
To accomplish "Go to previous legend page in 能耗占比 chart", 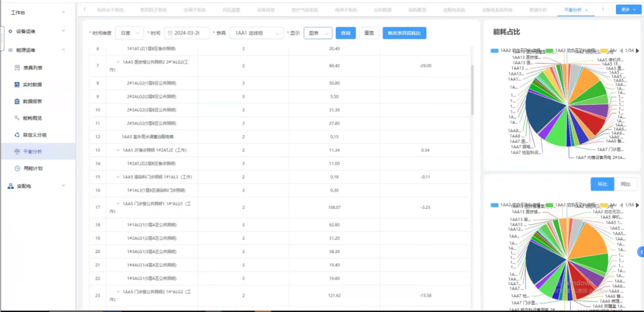I will [x=621, y=51].
